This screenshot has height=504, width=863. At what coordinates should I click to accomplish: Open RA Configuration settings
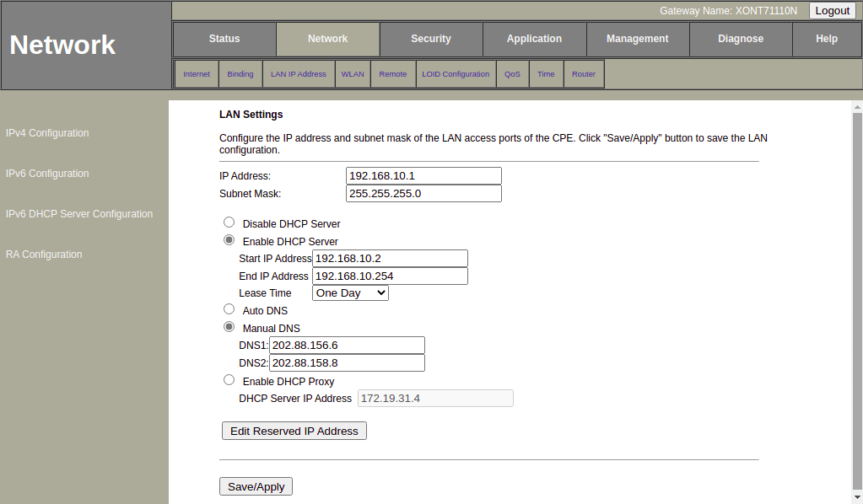coord(44,254)
